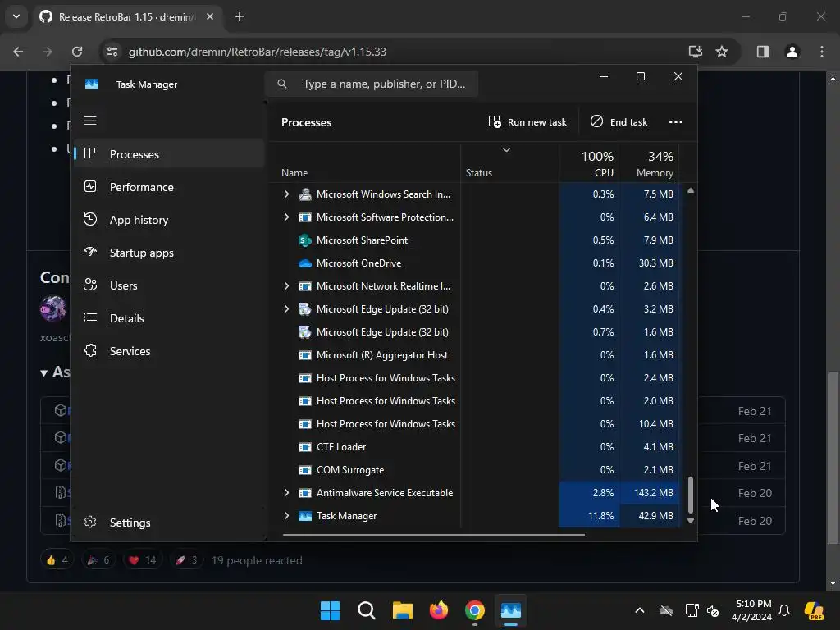Viewport: 840px width, 630px height.
Task: Expand first Microsoft Edge Update (32 bit)
Action: coord(286,309)
